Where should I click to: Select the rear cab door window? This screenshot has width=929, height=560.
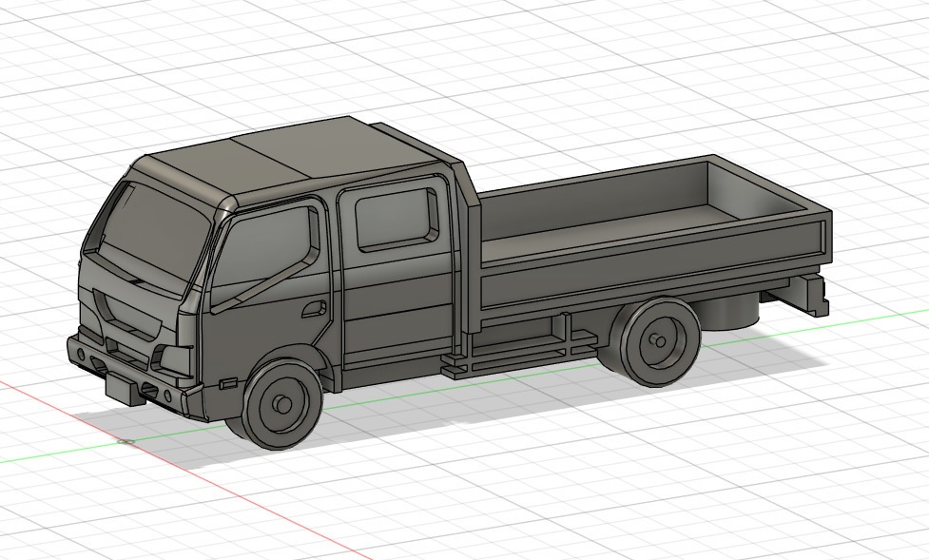pos(397,218)
